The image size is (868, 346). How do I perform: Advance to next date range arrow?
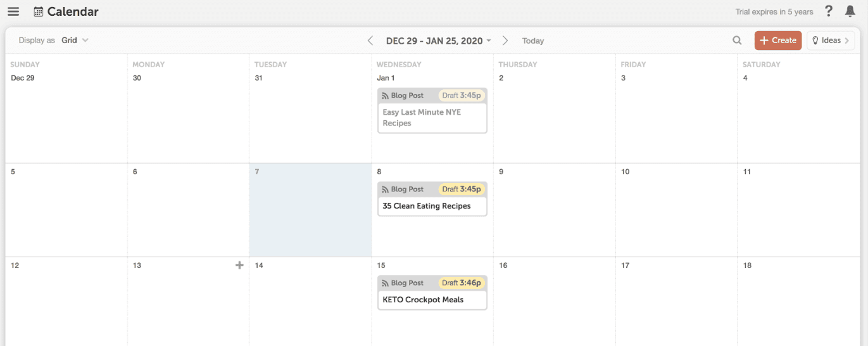[505, 41]
